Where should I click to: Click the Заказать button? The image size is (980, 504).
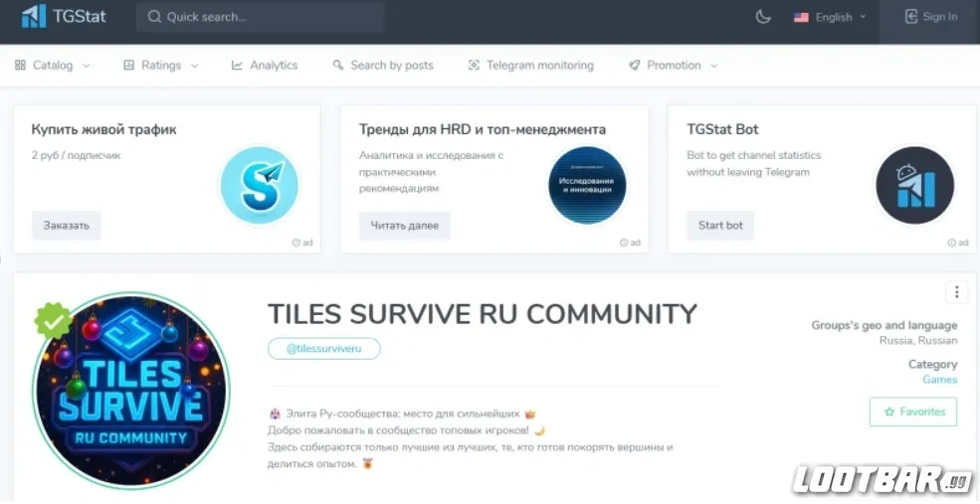tap(67, 226)
